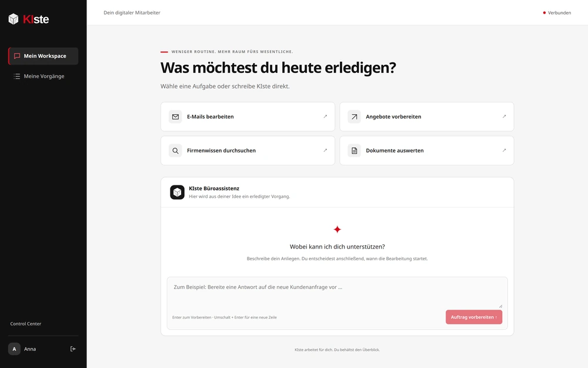Click the Verbunden connection status

point(557,13)
